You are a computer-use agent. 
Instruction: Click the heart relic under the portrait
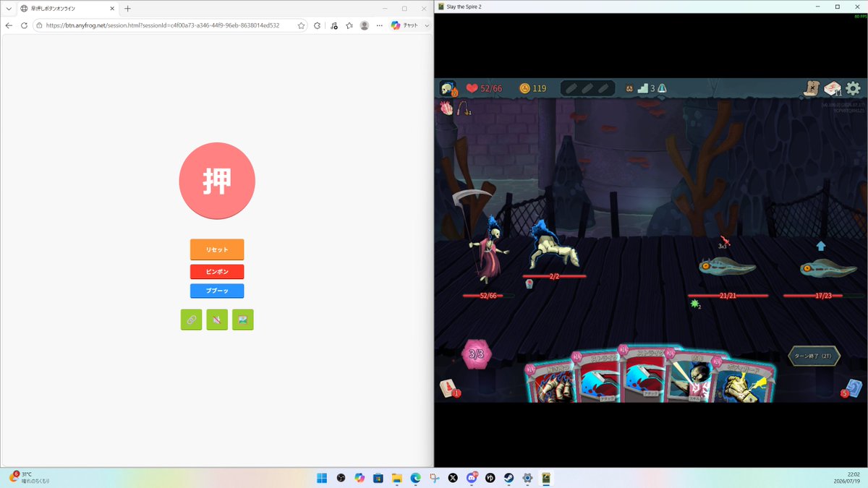[446, 108]
